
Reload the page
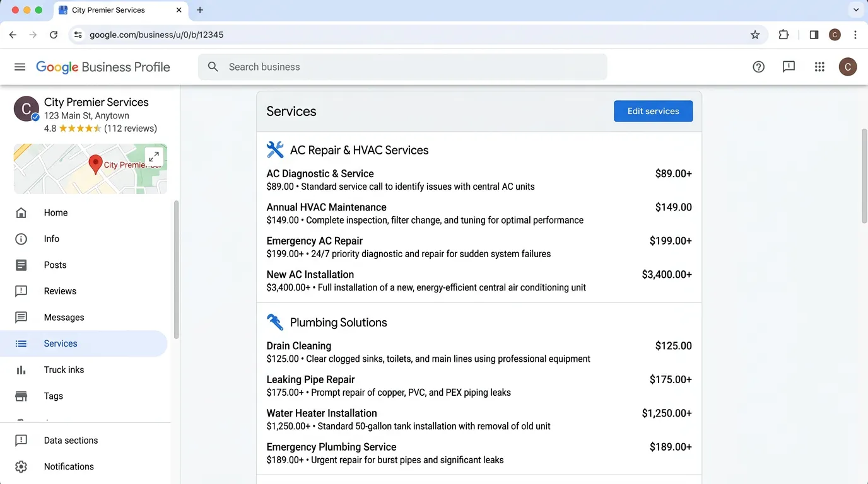[x=54, y=35]
